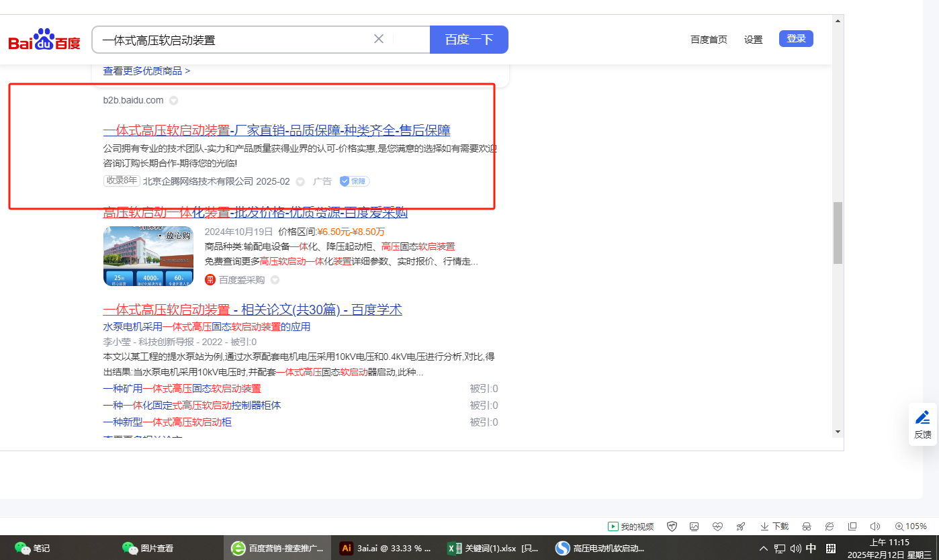
Task: Toggle the 中 input language indicator
Action: tap(811, 549)
